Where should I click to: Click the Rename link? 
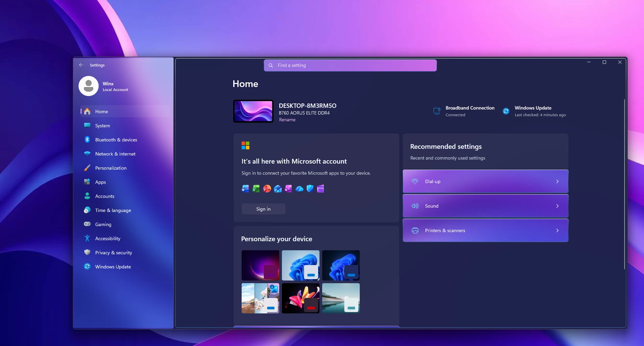tap(287, 120)
